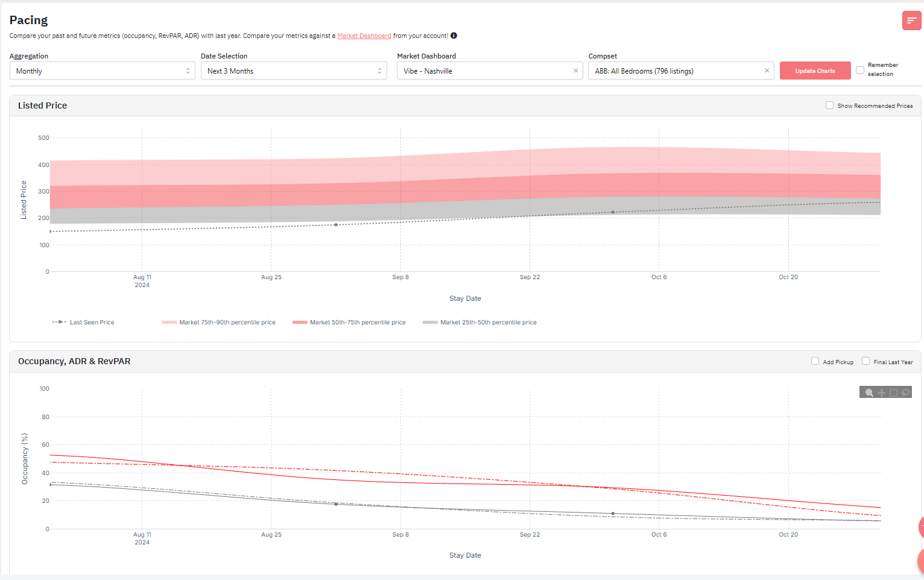Clear the Vibe - Nashville market selection
The width and height of the screenshot is (924, 580).
point(575,71)
